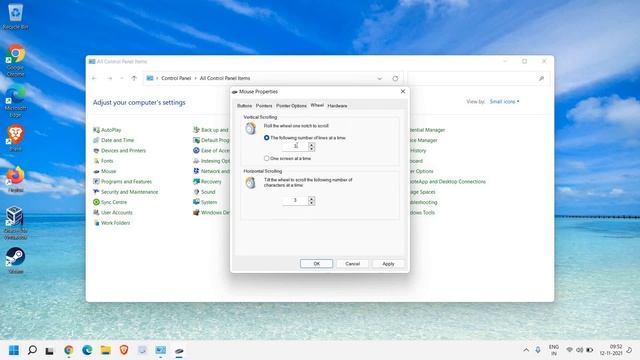The width and height of the screenshot is (640, 360).
Task: Expand the address bar history dropdown
Action: click(380, 78)
